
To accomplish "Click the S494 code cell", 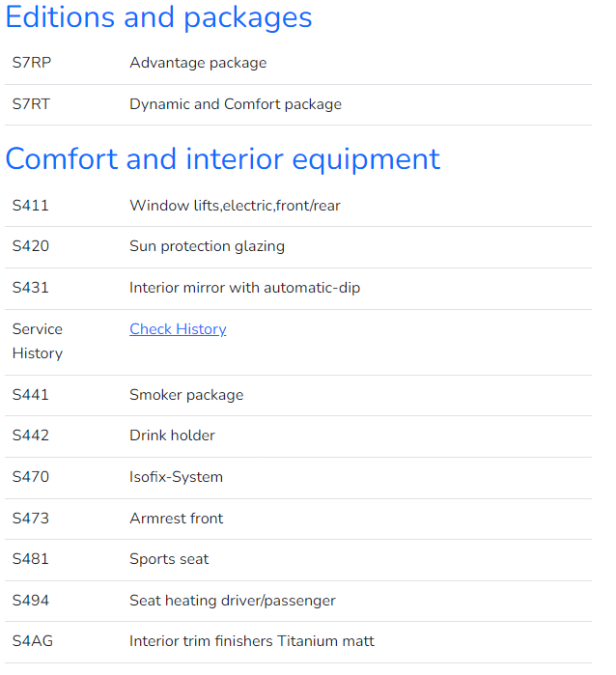I will (31, 601).
